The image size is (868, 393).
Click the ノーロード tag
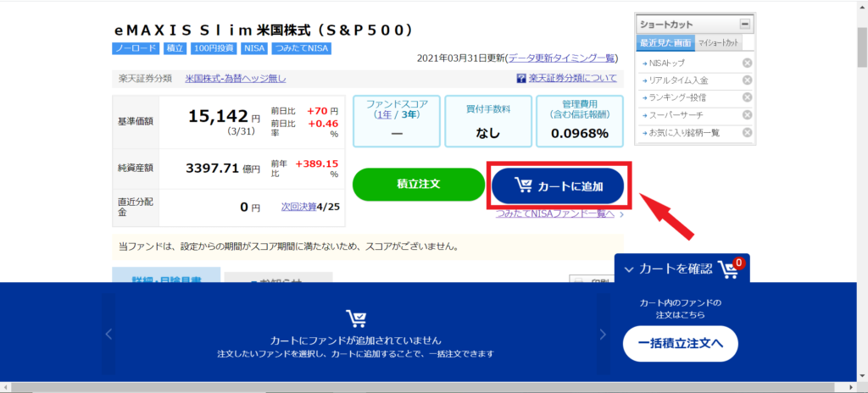136,48
